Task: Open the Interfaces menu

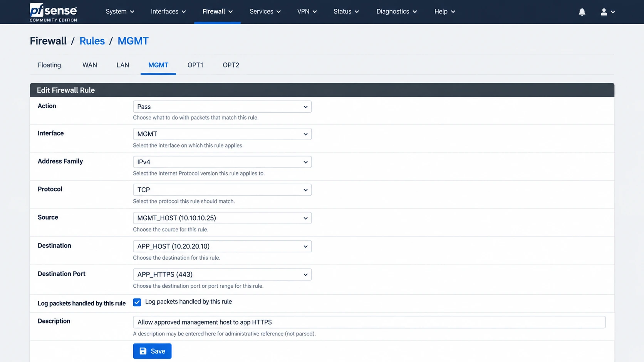Action: (x=168, y=12)
